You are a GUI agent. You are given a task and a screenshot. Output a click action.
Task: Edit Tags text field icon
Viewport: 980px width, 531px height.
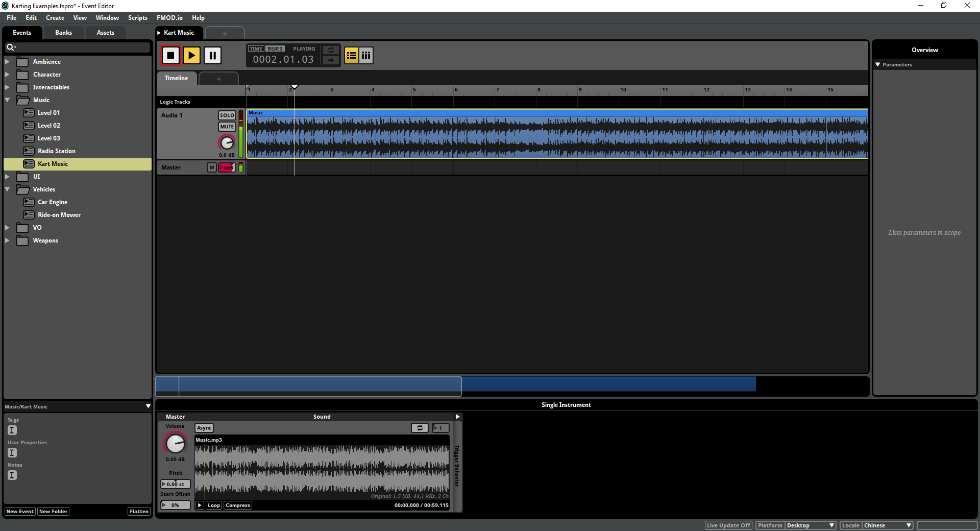click(x=12, y=430)
